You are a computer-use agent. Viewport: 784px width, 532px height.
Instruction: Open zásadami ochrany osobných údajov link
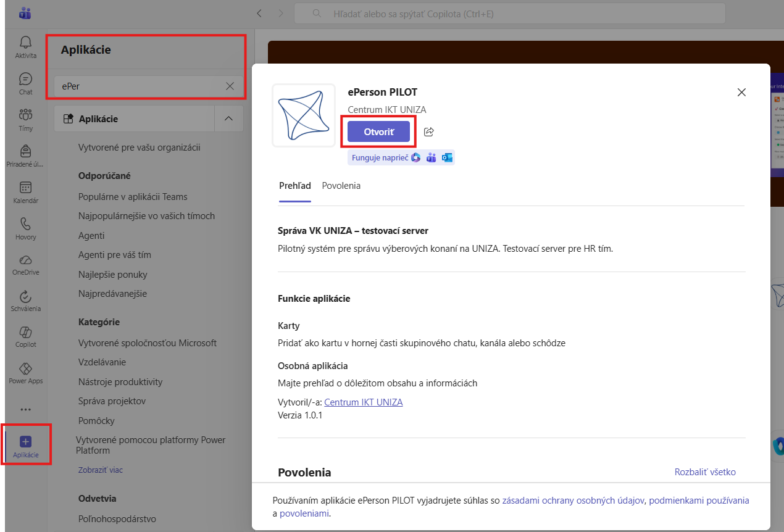(573, 501)
